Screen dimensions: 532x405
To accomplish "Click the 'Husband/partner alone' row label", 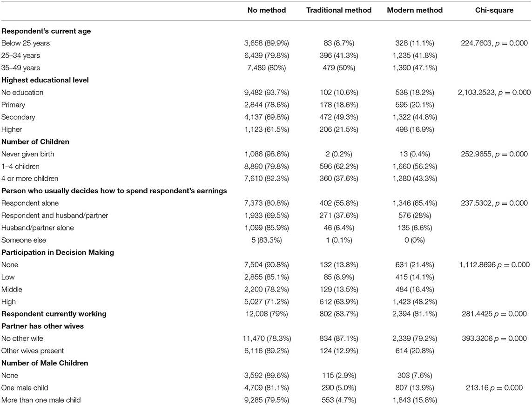I will (x=37, y=228).
